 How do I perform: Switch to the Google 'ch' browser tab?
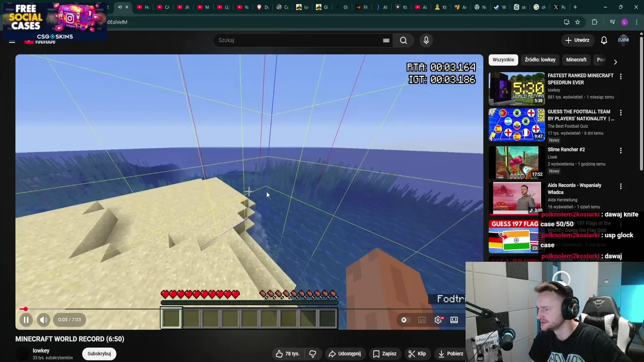539,7
